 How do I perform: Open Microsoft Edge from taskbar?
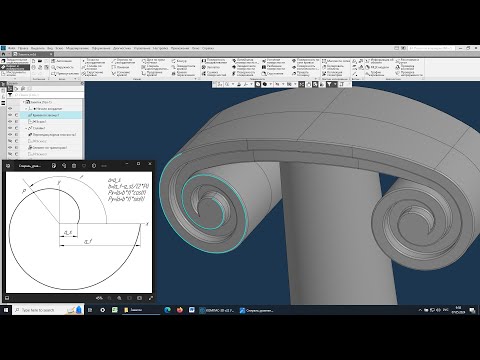coord(167,310)
